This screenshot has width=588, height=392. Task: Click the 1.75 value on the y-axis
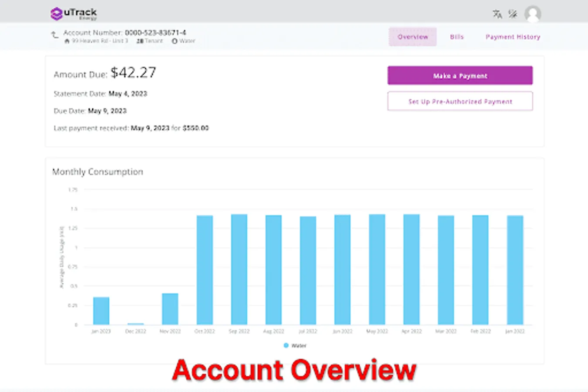(x=73, y=190)
